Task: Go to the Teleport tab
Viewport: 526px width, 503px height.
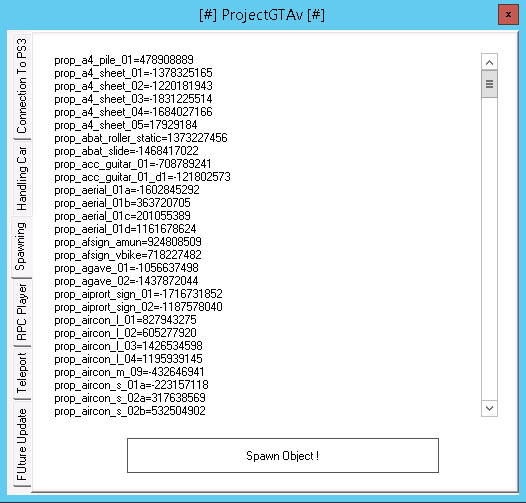Action: [x=22, y=373]
